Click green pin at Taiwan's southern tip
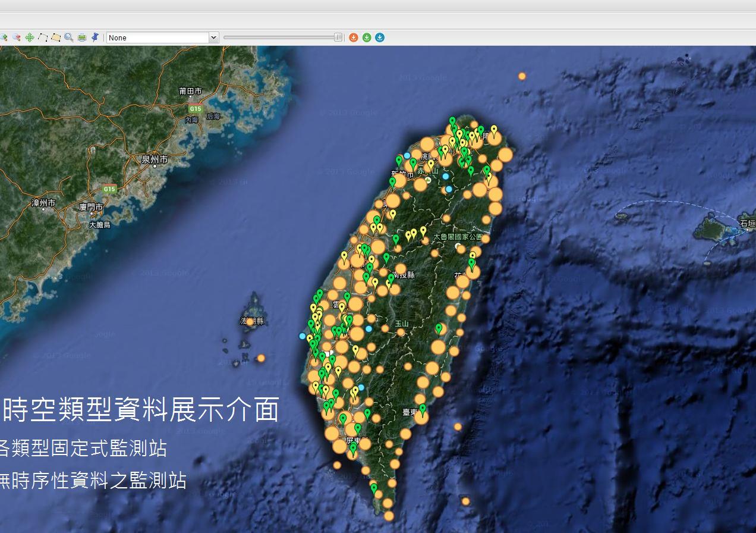The image size is (756, 533). tap(374, 488)
